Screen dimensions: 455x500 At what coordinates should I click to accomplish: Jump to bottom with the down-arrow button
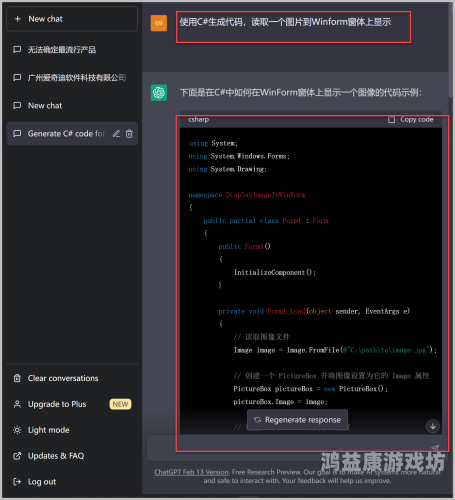coord(433,426)
